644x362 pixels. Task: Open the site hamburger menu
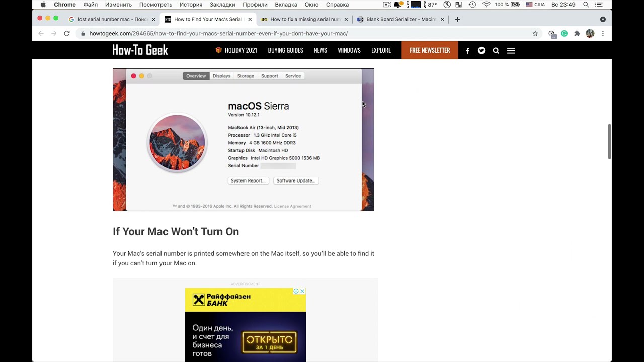pos(511,51)
